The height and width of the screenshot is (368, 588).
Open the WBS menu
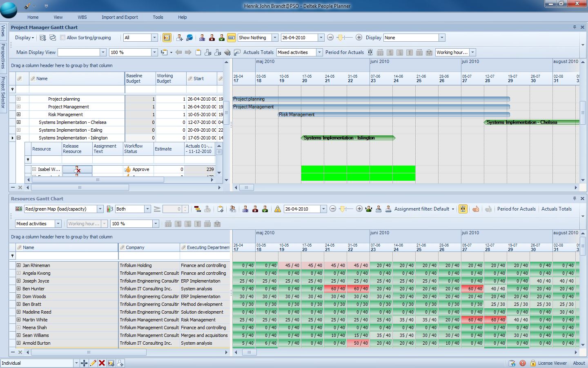tap(82, 17)
